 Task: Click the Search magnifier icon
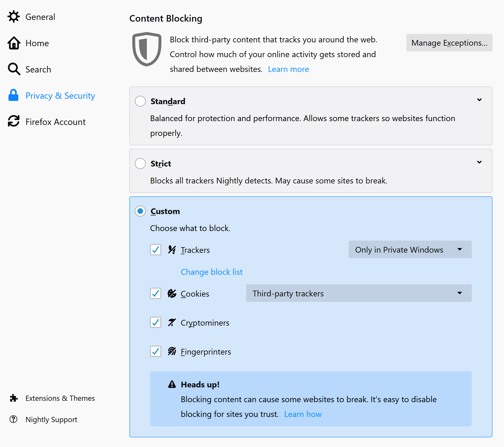[x=14, y=69]
